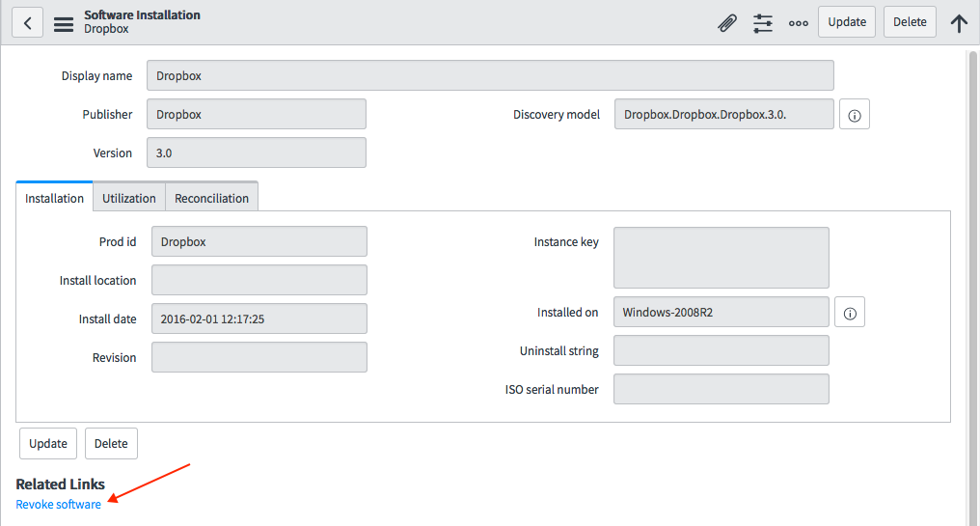Focus the Display name field
980x526 pixels.
(x=490, y=75)
